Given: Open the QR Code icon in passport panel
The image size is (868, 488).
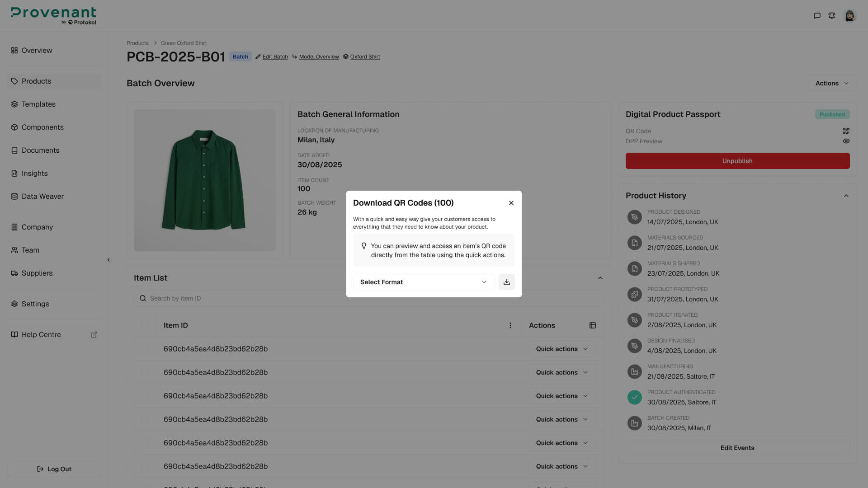Looking at the screenshot, I should [x=846, y=131].
